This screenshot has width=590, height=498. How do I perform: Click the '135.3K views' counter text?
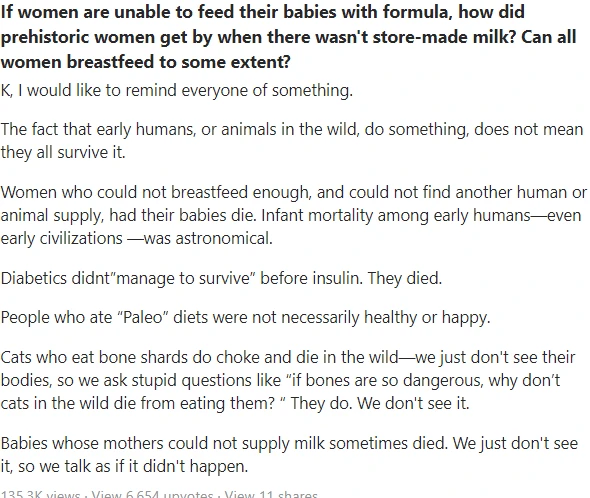[40, 494]
